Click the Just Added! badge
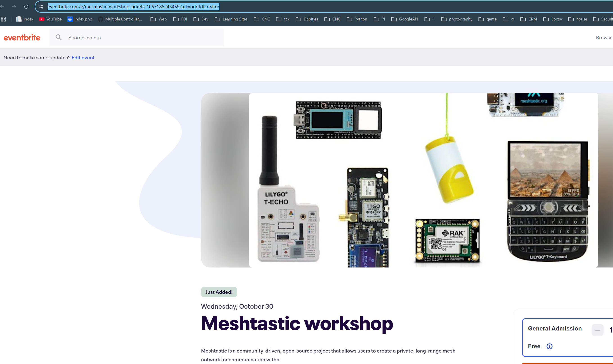The image size is (613, 364). pos(219,292)
